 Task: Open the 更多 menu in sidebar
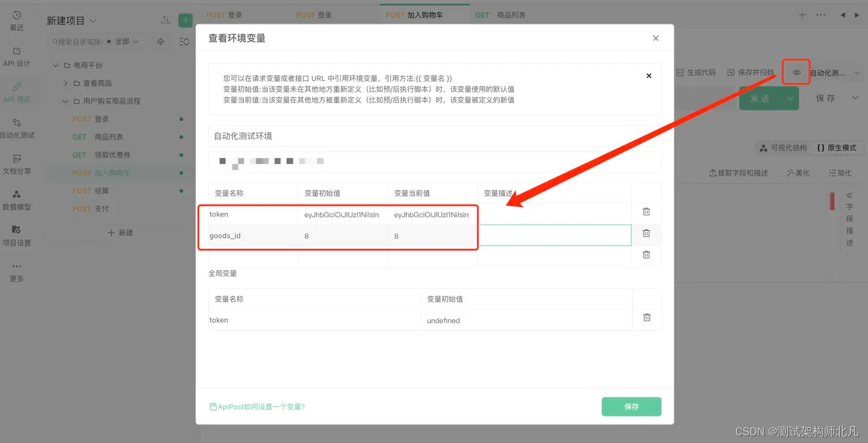(17, 272)
